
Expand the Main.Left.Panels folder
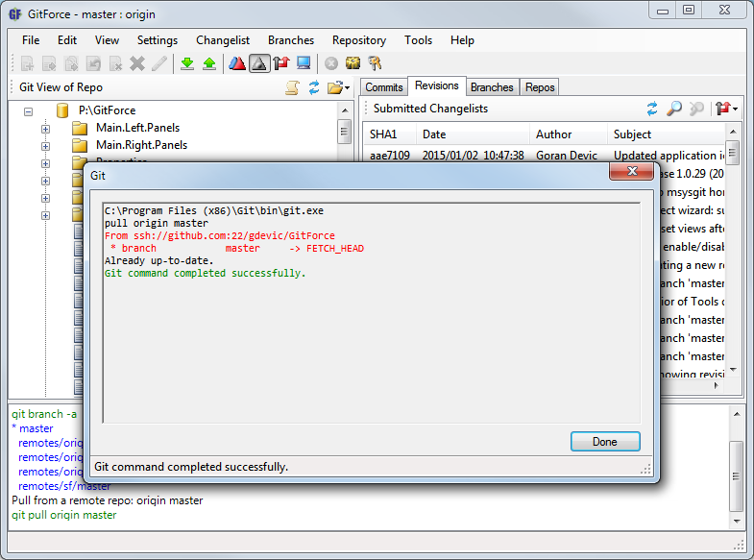46,129
